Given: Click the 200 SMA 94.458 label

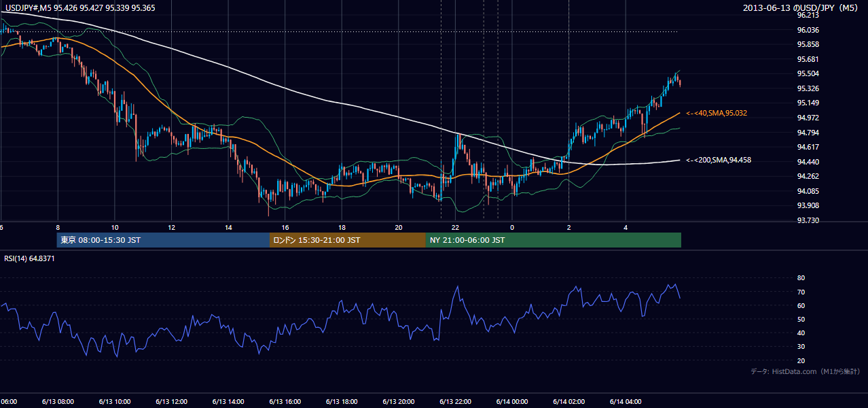Looking at the screenshot, I should (x=719, y=160).
